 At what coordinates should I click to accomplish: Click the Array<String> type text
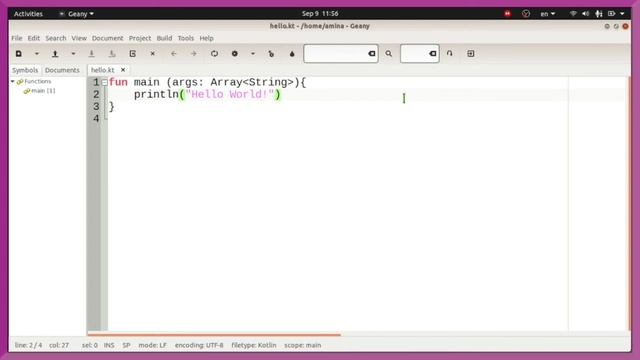pyautogui.click(x=252, y=82)
